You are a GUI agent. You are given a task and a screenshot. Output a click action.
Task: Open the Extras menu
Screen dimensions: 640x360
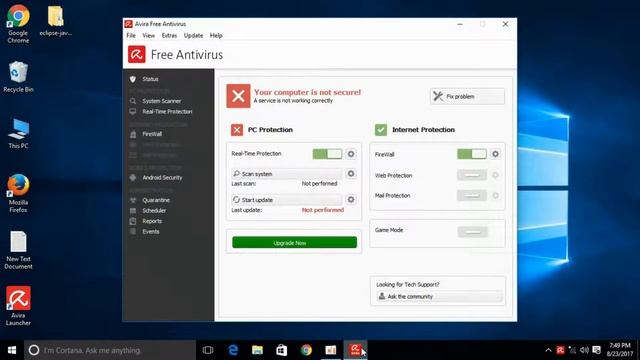click(169, 36)
